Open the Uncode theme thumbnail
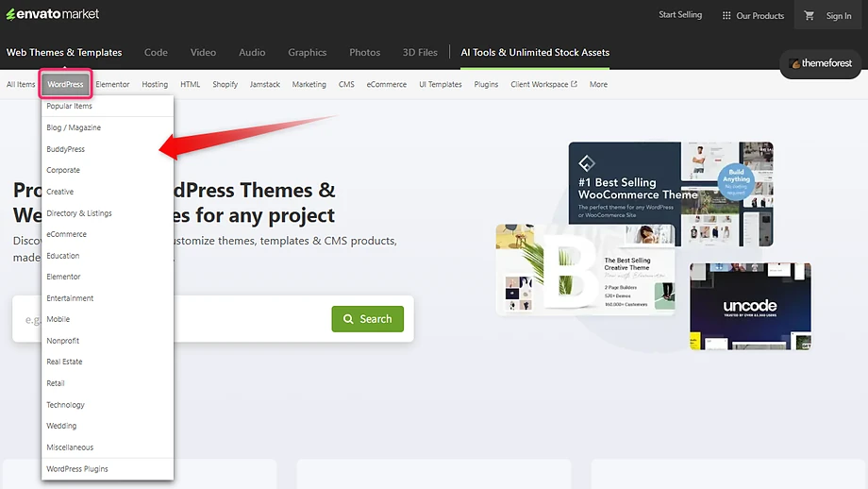The height and width of the screenshot is (489, 868). (x=750, y=306)
